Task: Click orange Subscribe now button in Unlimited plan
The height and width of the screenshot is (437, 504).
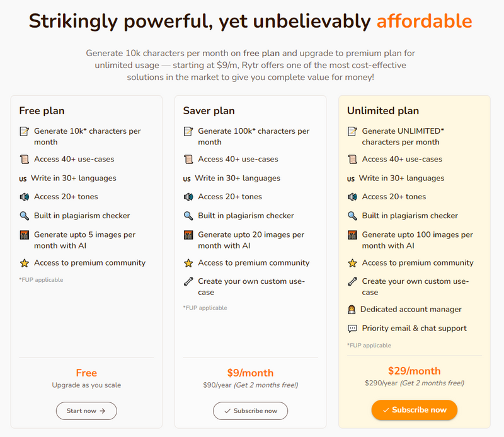Action: [414, 410]
